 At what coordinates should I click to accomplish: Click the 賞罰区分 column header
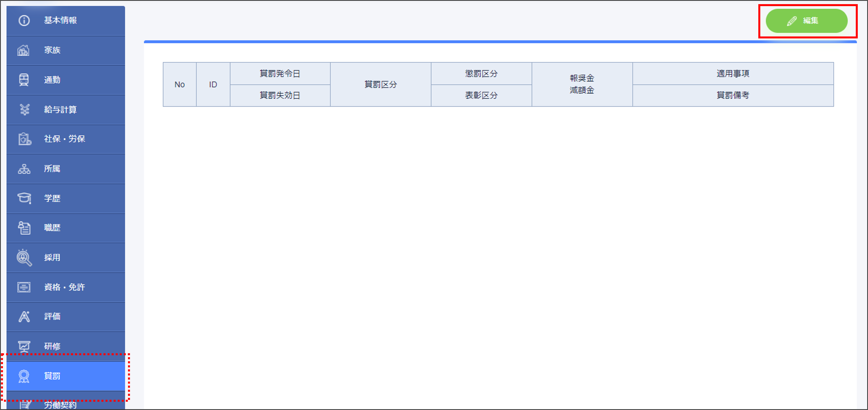click(380, 84)
